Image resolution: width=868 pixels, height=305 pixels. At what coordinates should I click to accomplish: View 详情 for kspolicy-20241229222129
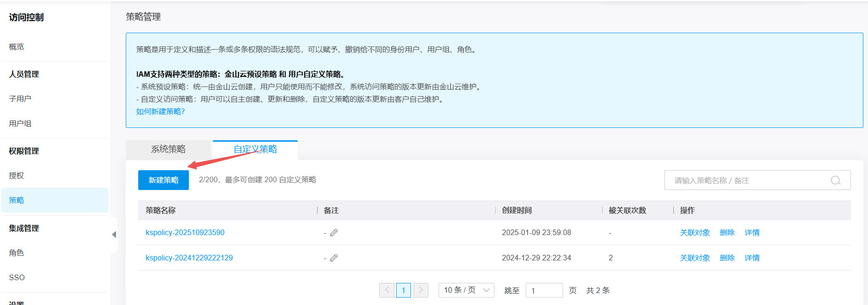(x=752, y=258)
